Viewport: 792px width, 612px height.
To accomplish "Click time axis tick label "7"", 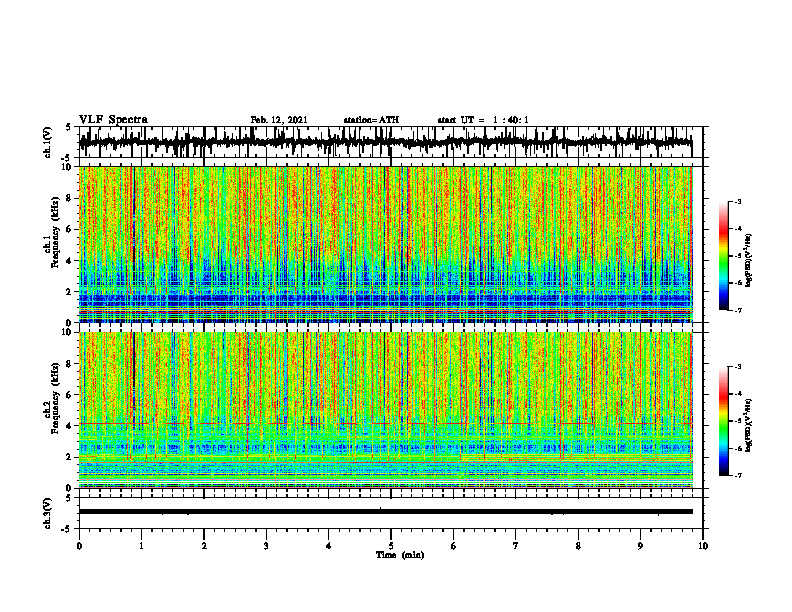I will click(516, 546).
